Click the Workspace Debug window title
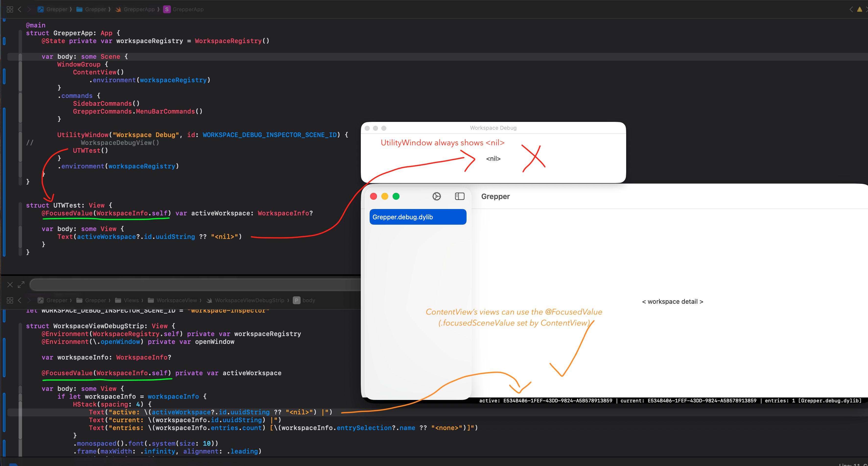Screen dimensions: 868x466 coord(493,128)
